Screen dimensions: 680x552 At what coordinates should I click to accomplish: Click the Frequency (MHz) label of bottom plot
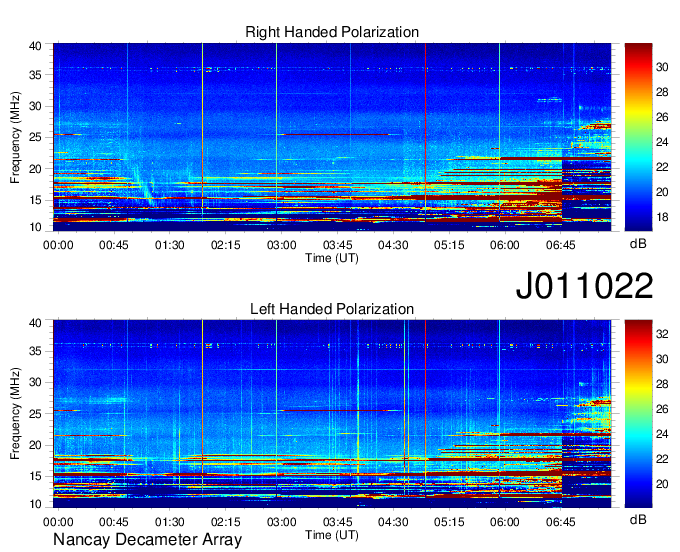coord(15,413)
